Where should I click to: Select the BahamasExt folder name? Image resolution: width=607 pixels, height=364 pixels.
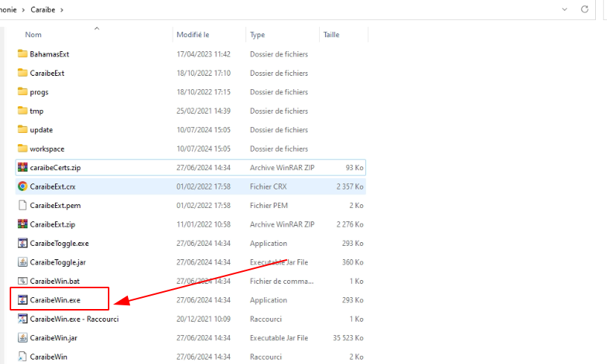(x=50, y=54)
